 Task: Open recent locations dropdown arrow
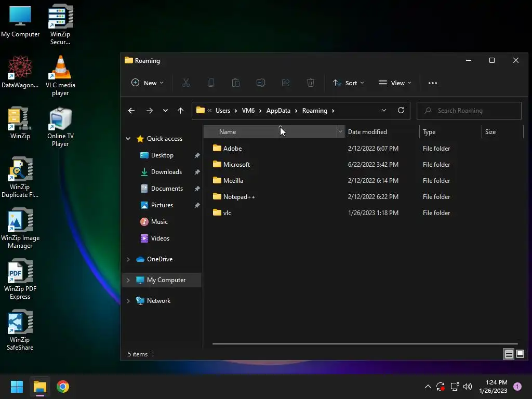[x=165, y=111]
